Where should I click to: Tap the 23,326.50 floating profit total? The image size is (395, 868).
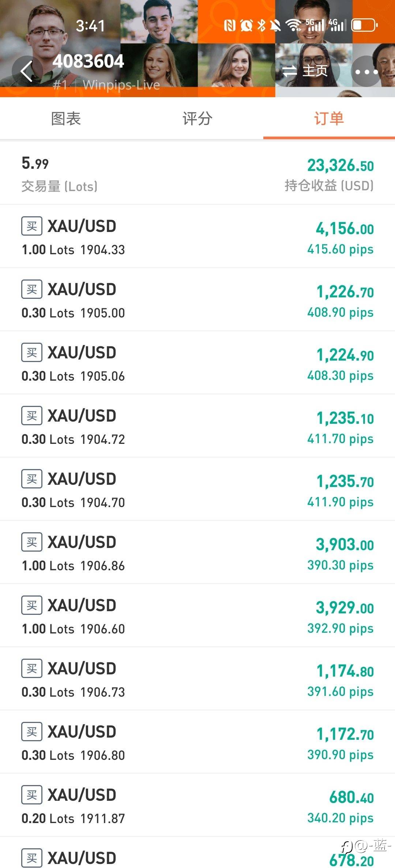tap(340, 165)
